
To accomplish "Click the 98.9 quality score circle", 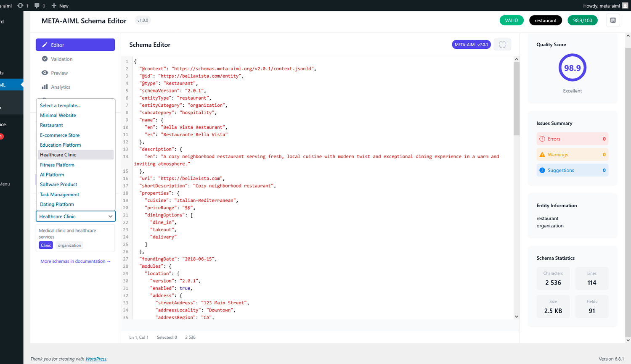I will pyautogui.click(x=573, y=68).
